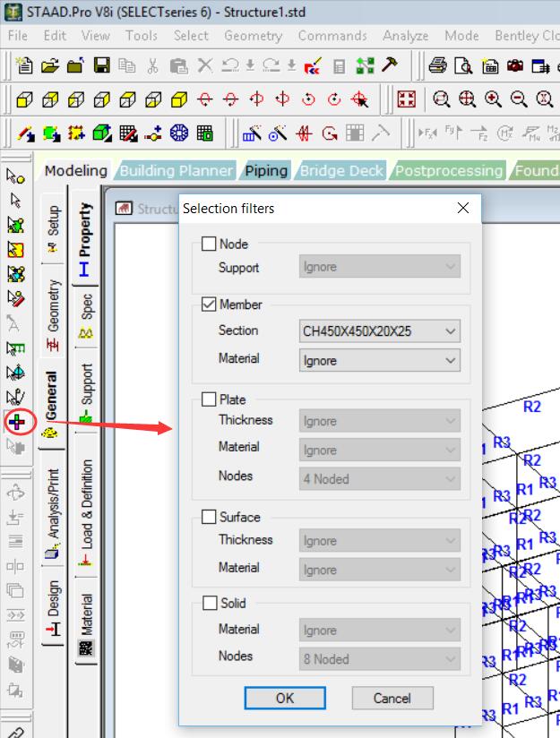
Task: Click the Delete X icon in the toolbar
Action: (x=205, y=65)
